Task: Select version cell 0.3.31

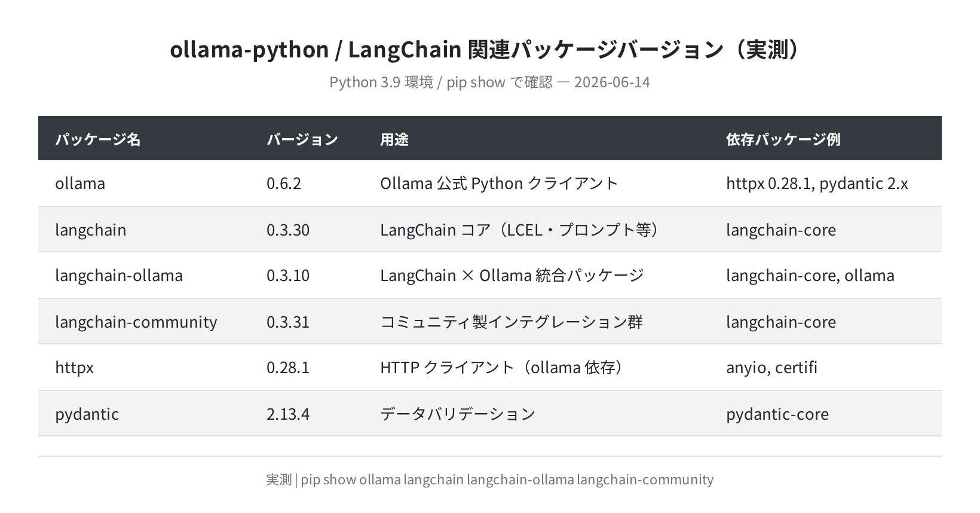Action: pos(288,322)
